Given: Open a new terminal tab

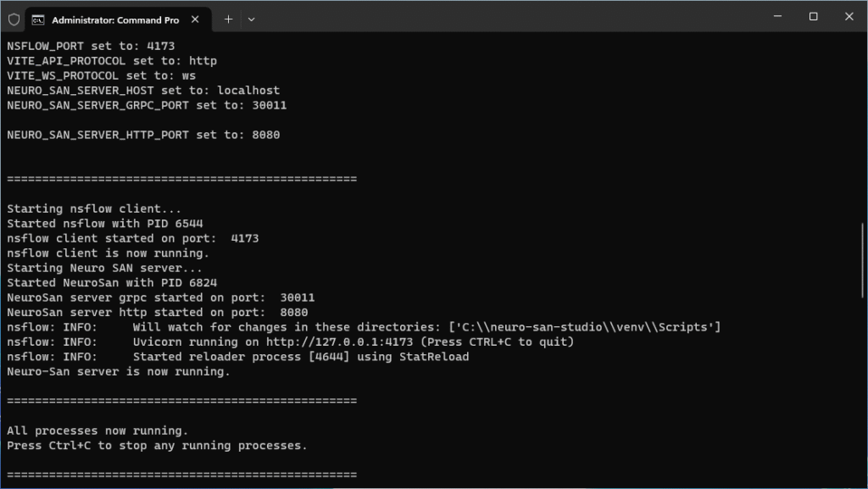Looking at the screenshot, I should tap(228, 19).
